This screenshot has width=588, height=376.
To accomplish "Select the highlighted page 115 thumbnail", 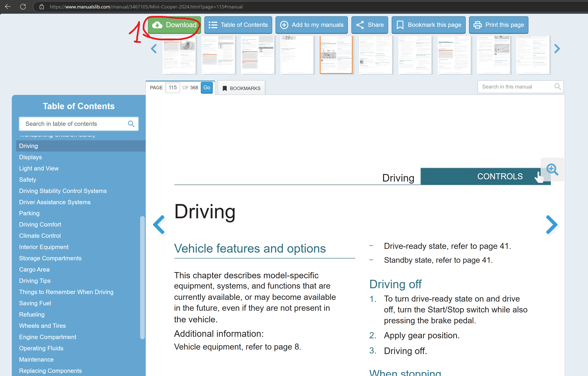I will point(336,55).
